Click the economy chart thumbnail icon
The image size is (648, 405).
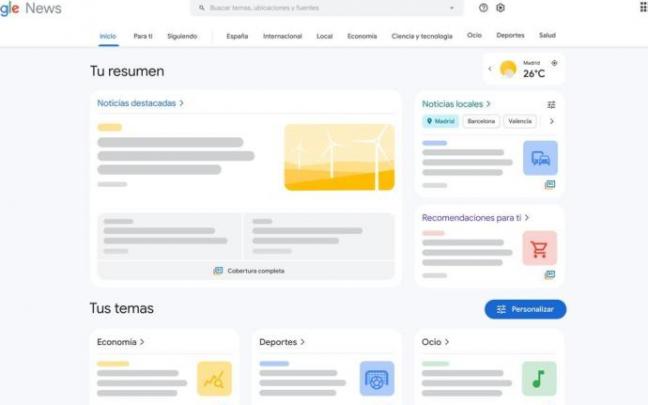(x=214, y=379)
